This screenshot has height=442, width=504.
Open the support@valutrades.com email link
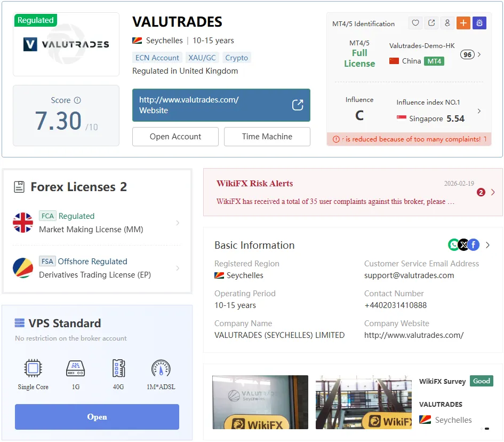click(409, 275)
